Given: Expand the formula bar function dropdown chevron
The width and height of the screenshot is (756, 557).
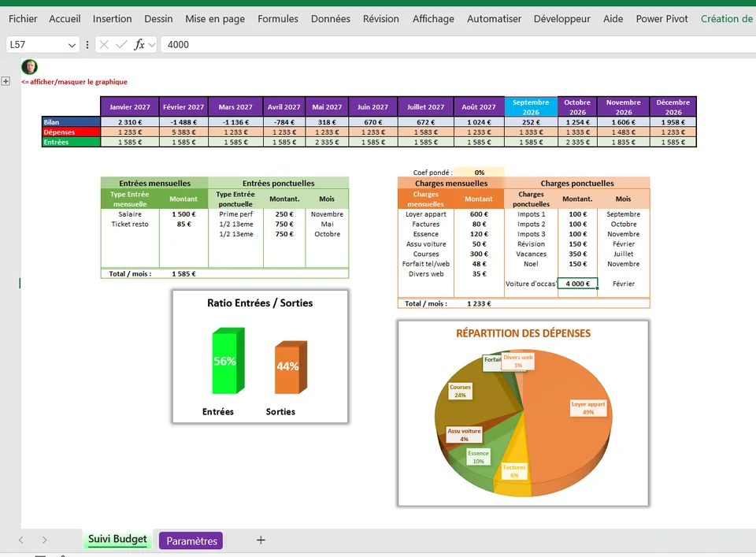Looking at the screenshot, I should [152, 45].
